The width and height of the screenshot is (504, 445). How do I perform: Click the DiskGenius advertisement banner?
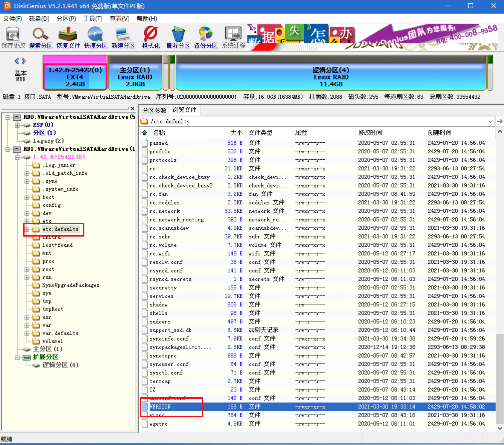point(372,37)
